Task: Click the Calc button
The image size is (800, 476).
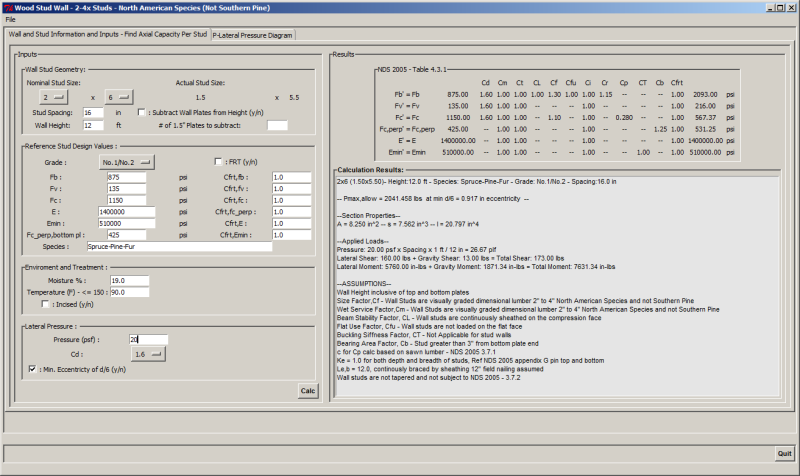Action: point(308,391)
